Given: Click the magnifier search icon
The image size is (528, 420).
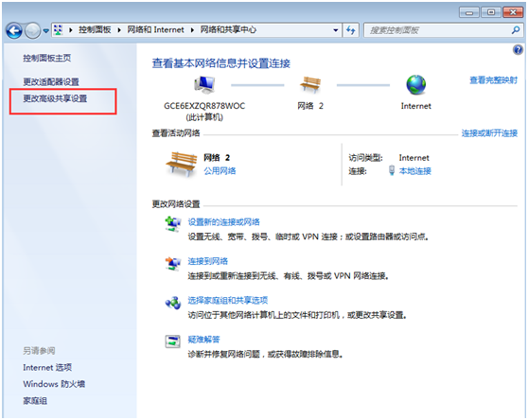Looking at the screenshot, I should [x=516, y=30].
